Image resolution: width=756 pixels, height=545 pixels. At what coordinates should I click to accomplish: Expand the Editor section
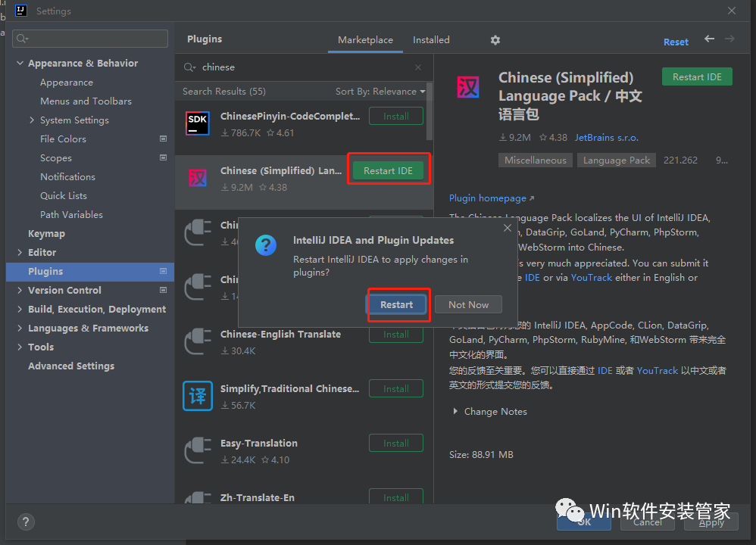20,252
